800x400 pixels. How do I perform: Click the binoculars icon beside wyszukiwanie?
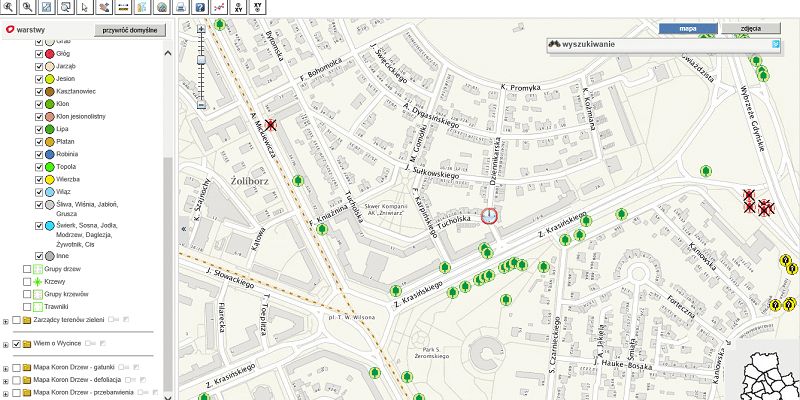click(555, 45)
